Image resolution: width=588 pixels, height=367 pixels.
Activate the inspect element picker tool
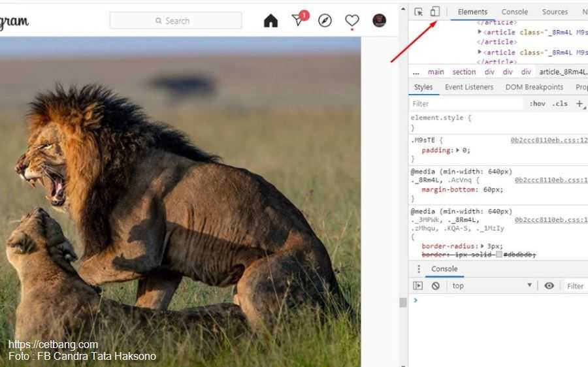[x=419, y=12]
